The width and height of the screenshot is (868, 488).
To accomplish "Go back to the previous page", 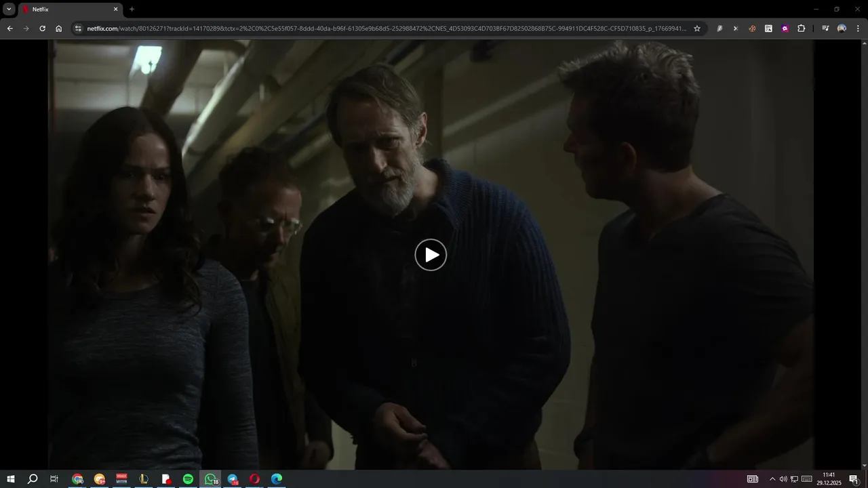I will tap(9, 28).
